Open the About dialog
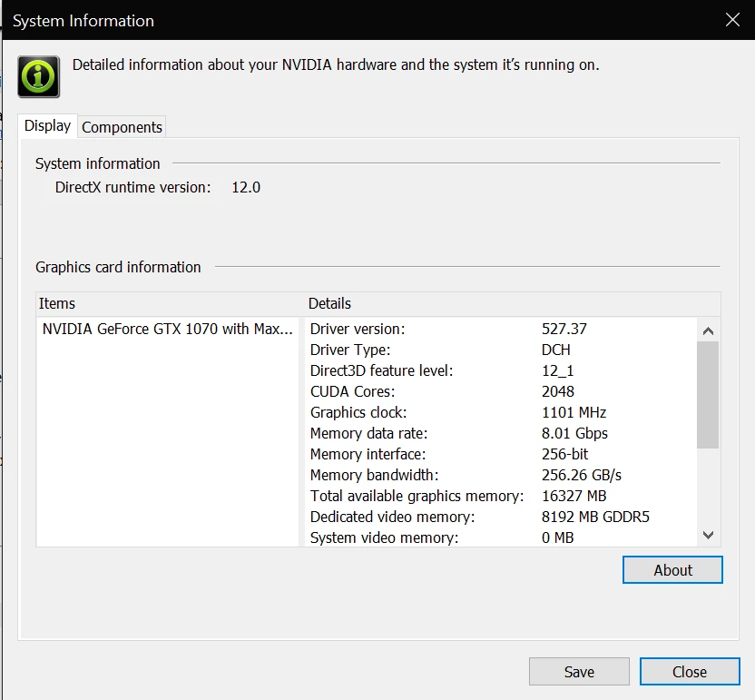This screenshot has width=755, height=700. click(672, 570)
